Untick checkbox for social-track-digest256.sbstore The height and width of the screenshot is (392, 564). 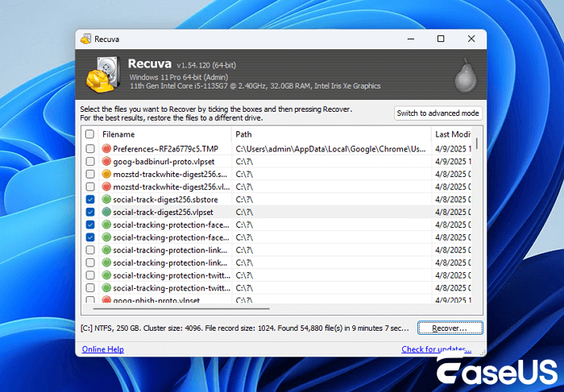[90, 200]
